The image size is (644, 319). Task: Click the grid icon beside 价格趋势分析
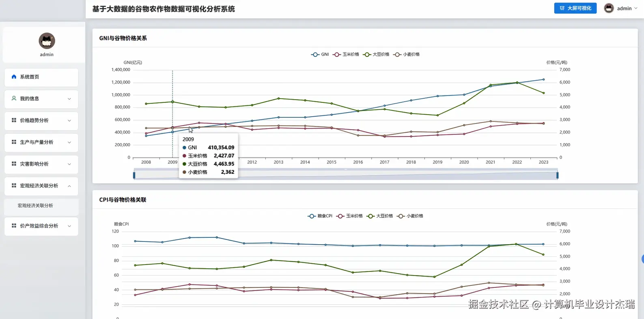(x=14, y=120)
